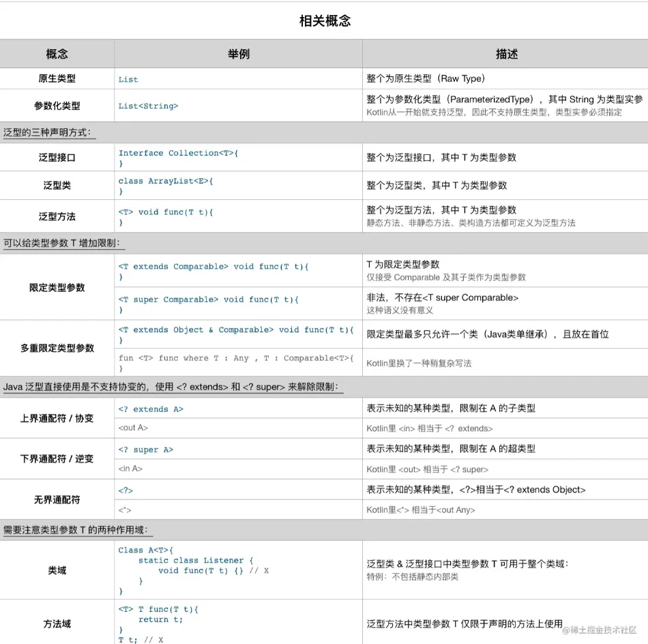The height and width of the screenshot is (644, 648).
Task: Click 限制在 A 的子类型 description
Action: pos(451,409)
